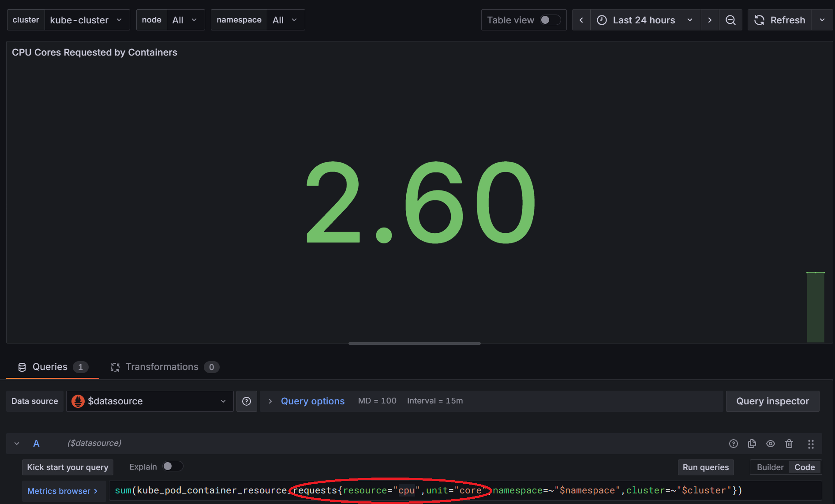
Task: Duplicate query A
Action: pos(752,444)
